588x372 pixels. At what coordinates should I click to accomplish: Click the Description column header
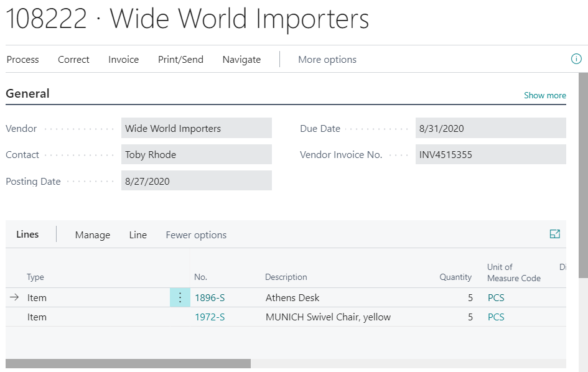[x=286, y=277]
